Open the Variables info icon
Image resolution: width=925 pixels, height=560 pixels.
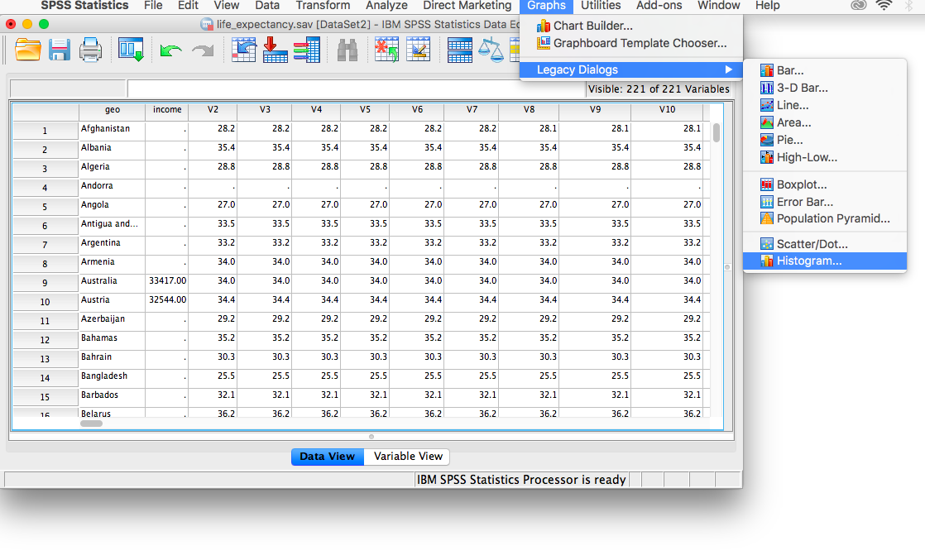[306, 50]
